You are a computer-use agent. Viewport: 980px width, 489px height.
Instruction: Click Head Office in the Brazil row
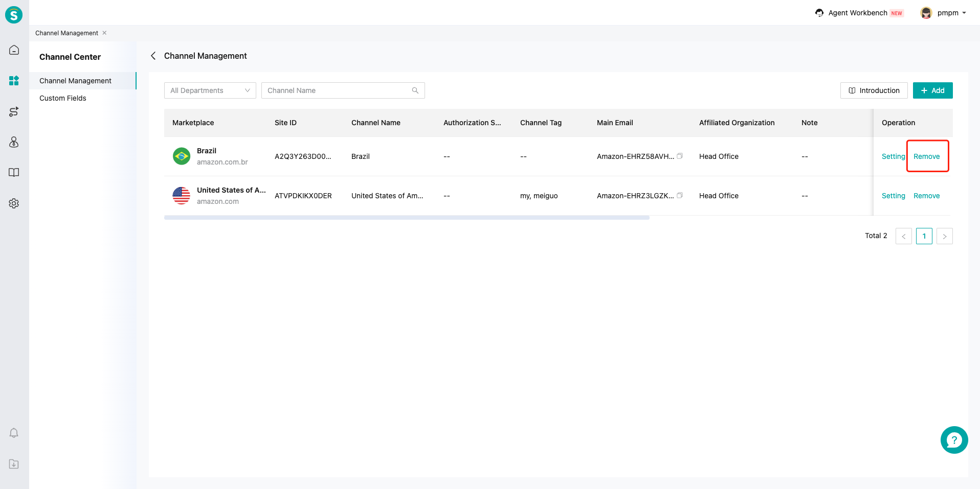719,156
